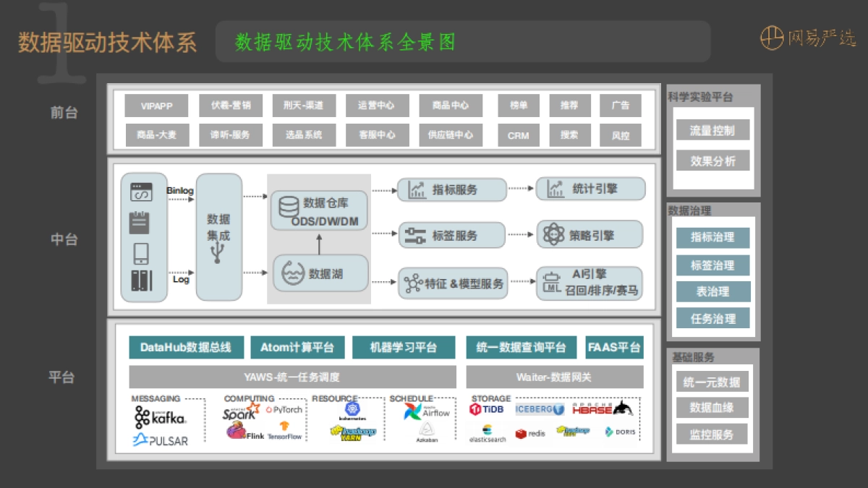Switch to the 供应链中心 tab
This screenshot has height=488, width=868.
pos(450,134)
